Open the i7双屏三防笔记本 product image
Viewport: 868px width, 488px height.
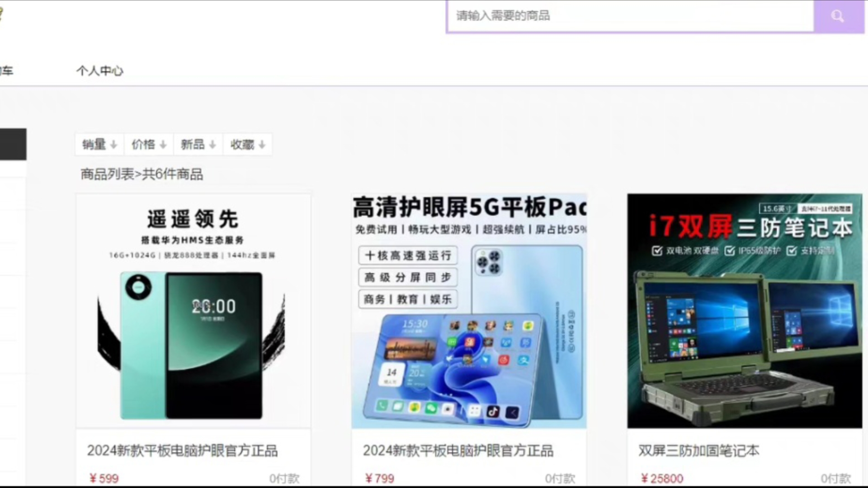(745, 311)
